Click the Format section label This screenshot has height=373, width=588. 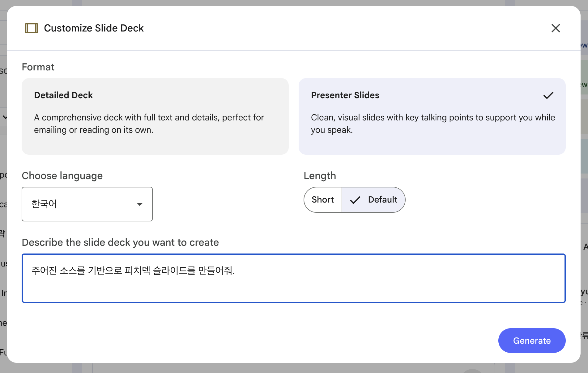(38, 67)
